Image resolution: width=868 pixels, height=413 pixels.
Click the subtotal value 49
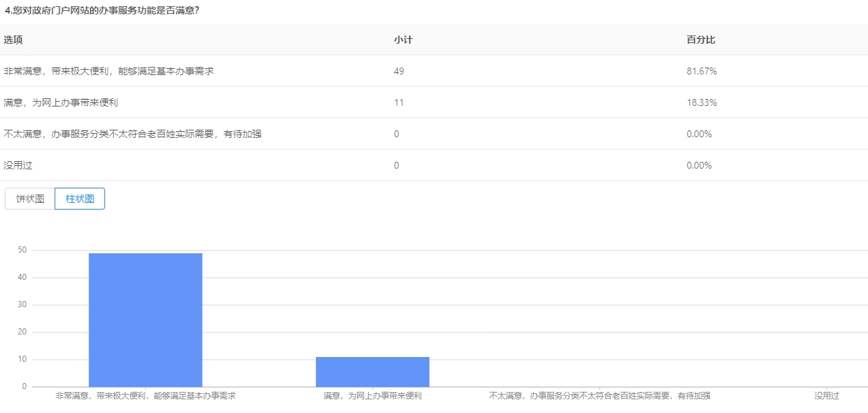tap(399, 71)
